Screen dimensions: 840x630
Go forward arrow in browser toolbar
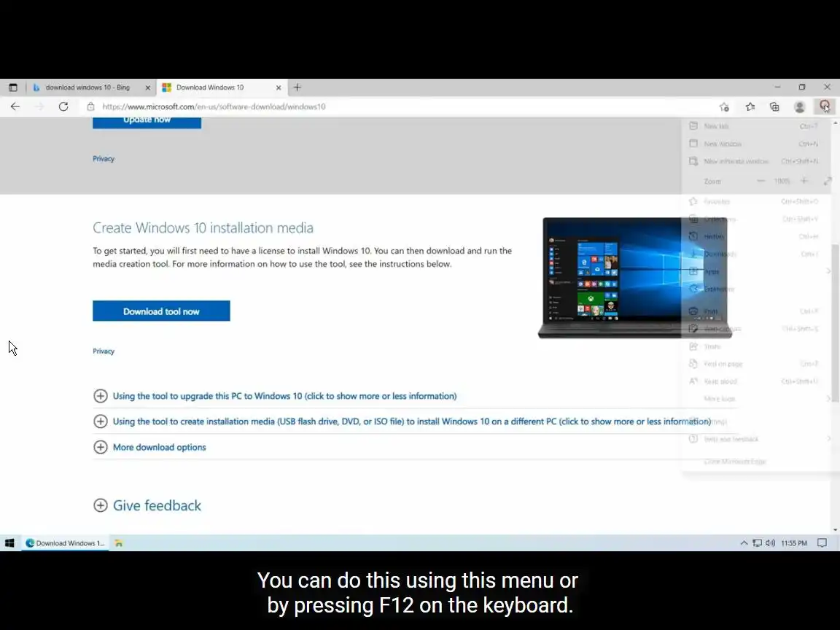39,106
